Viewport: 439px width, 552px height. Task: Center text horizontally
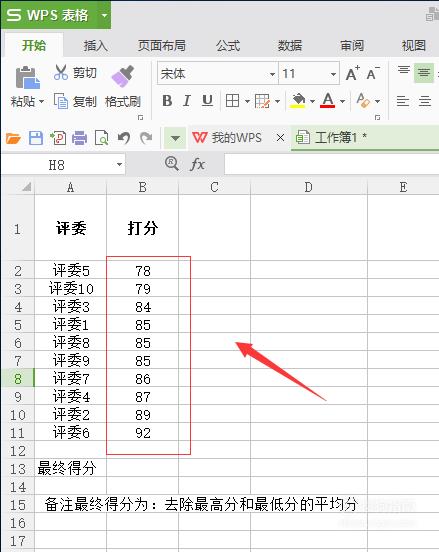pyautogui.click(x=425, y=101)
